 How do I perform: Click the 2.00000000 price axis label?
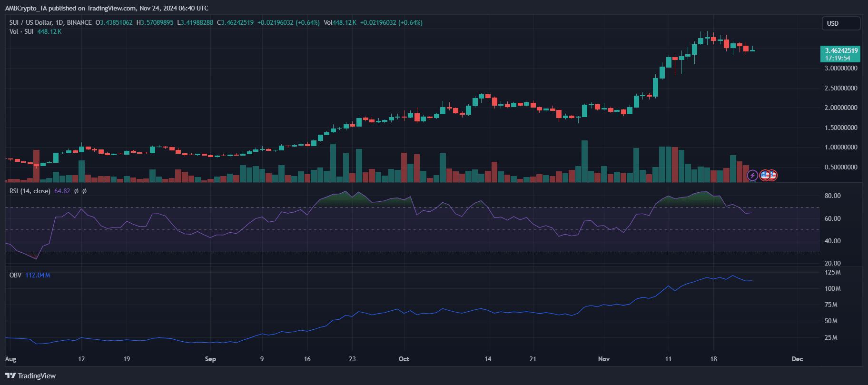point(841,108)
